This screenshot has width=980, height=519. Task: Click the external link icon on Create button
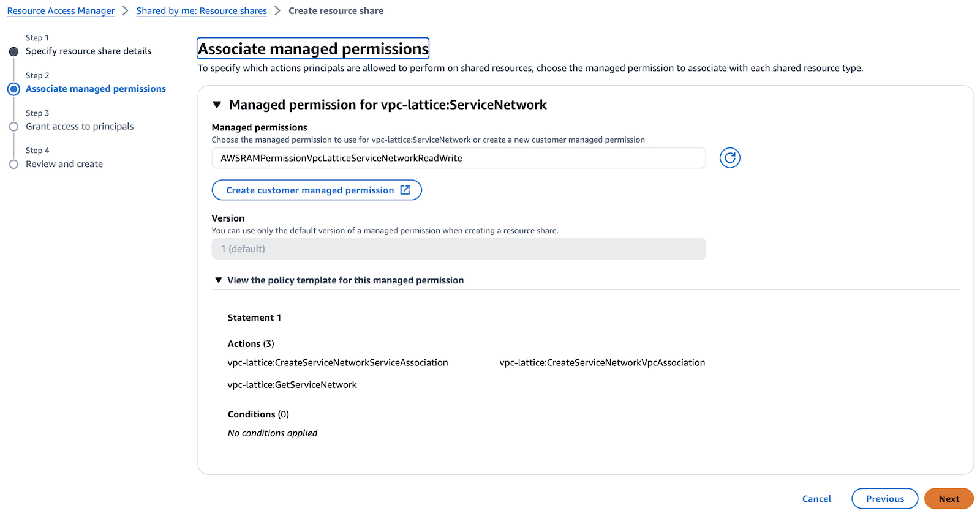coord(405,190)
